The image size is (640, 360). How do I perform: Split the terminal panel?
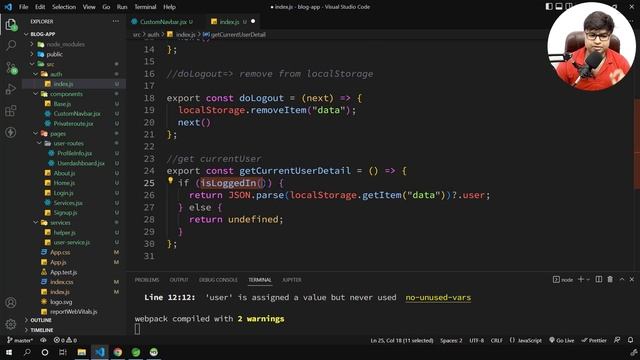click(x=598, y=280)
